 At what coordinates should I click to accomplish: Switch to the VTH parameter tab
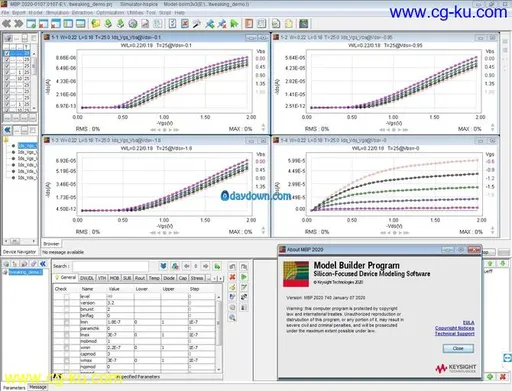point(102,278)
